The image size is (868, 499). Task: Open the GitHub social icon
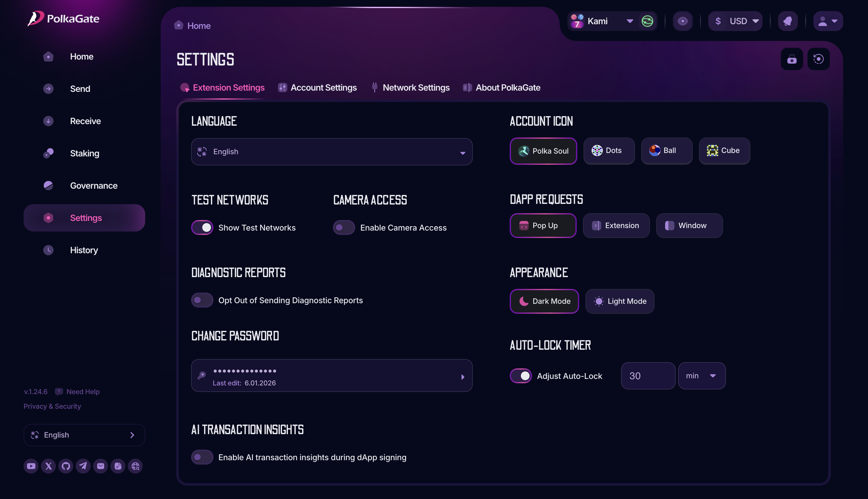tap(66, 466)
